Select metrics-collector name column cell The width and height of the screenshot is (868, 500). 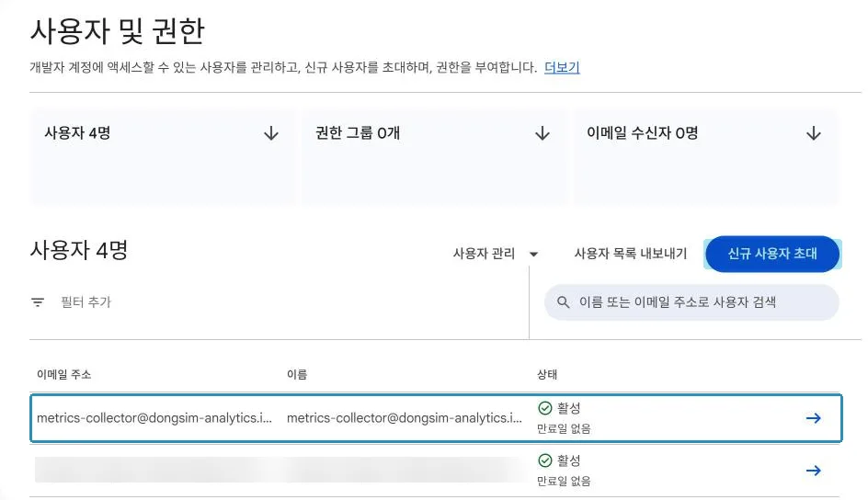[x=404, y=418]
